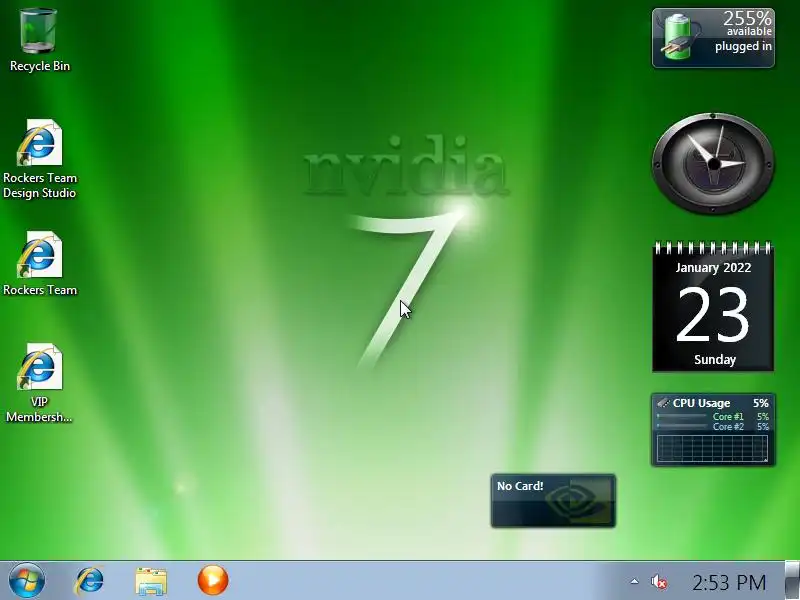Open Windows Explorer from the taskbar
Screen dimensions: 800x600
pyautogui.click(x=151, y=581)
